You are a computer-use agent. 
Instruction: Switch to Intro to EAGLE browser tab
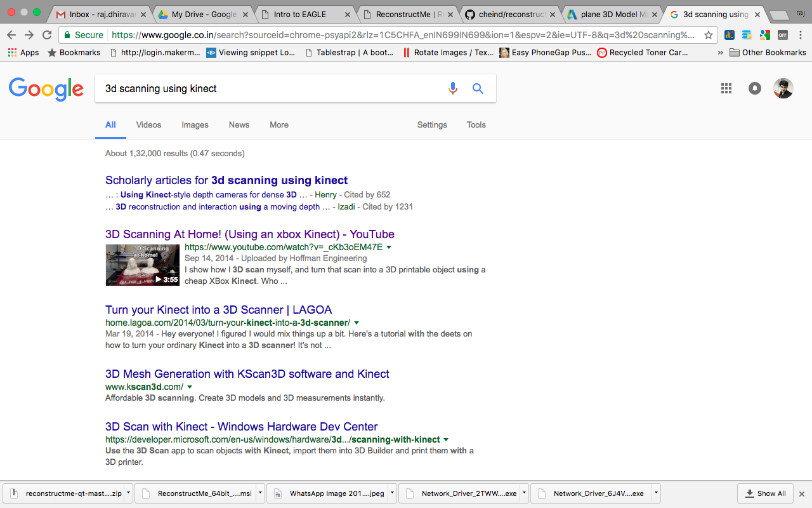[304, 14]
